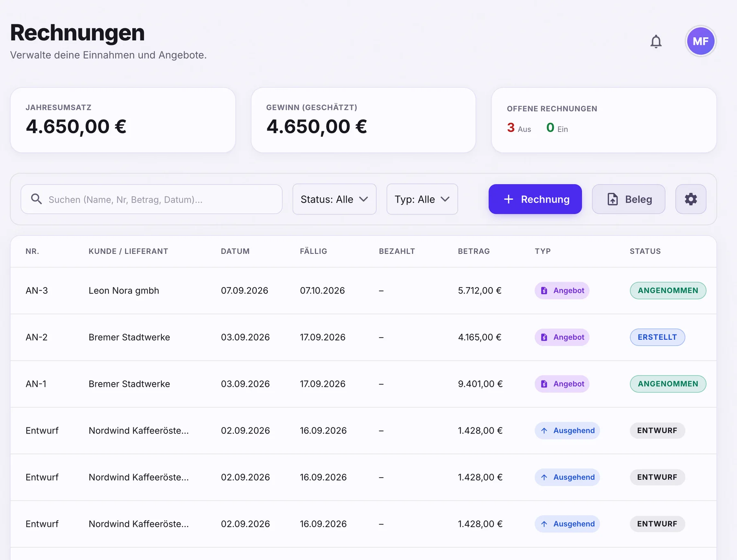Viewport: 737px width, 560px height.
Task: Focus the Suchen search input field
Action: pyautogui.click(x=151, y=199)
